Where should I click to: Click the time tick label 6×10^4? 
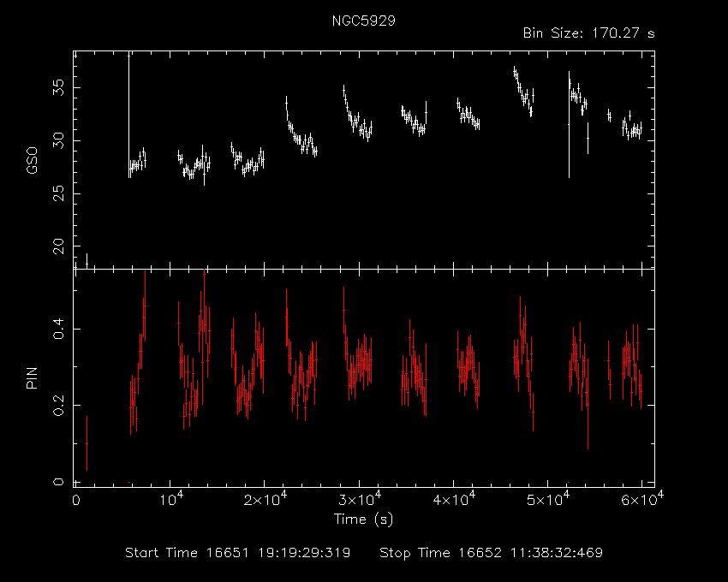tap(642, 499)
